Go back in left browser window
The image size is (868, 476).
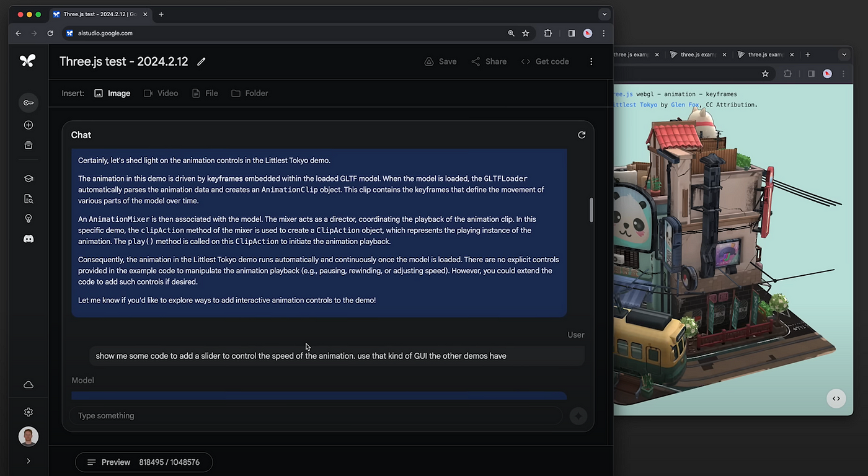pyautogui.click(x=19, y=33)
